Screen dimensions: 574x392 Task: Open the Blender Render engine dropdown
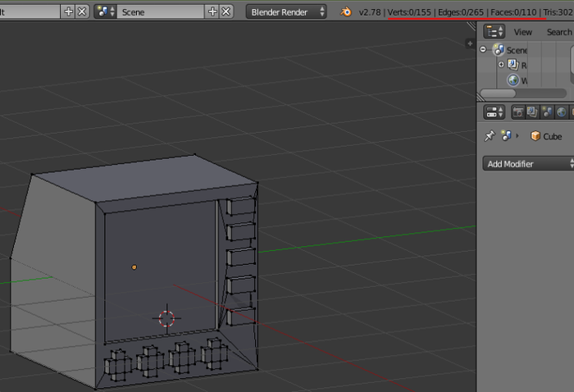[x=285, y=11]
